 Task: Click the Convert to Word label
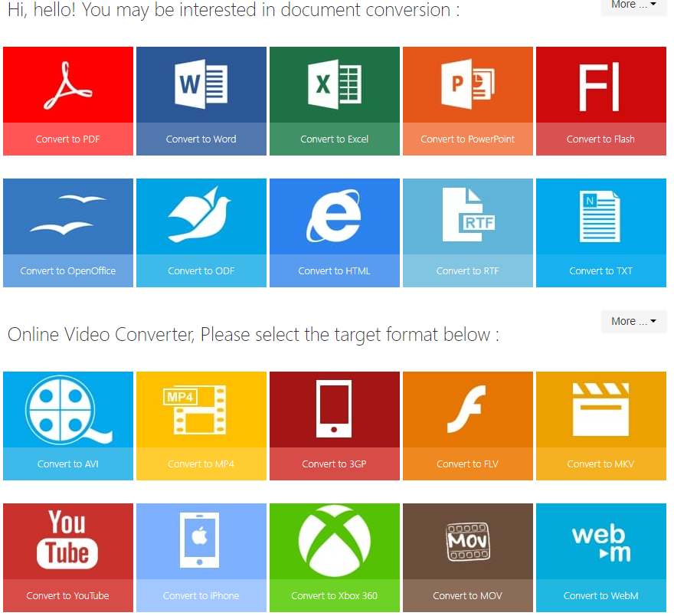201,139
